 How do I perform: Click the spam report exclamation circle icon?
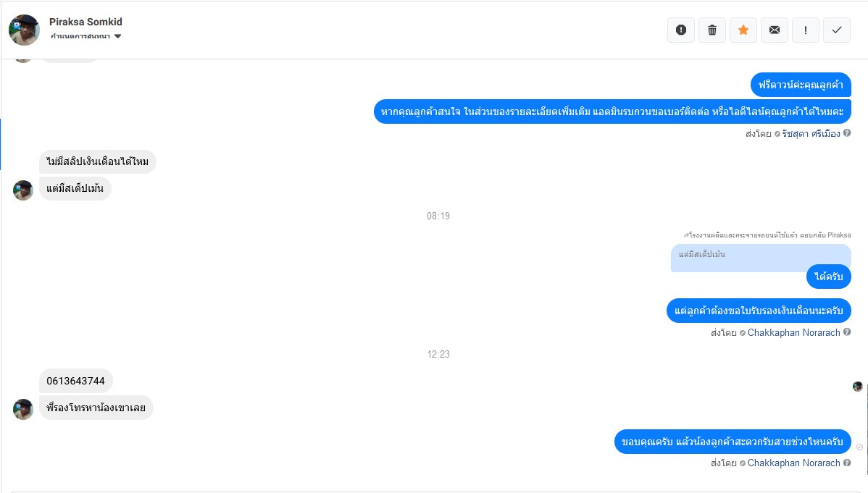coord(681,30)
